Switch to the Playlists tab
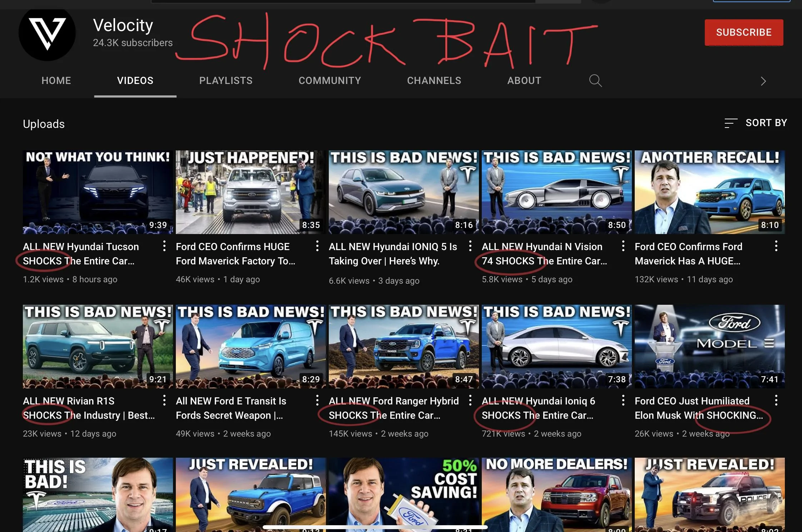This screenshot has width=802, height=532. pos(226,81)
